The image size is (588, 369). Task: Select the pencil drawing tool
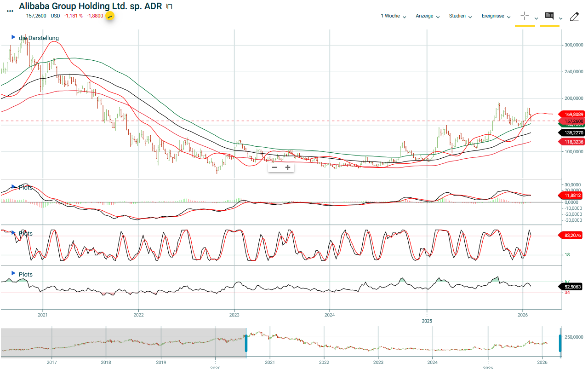click(x=574, y=17)
